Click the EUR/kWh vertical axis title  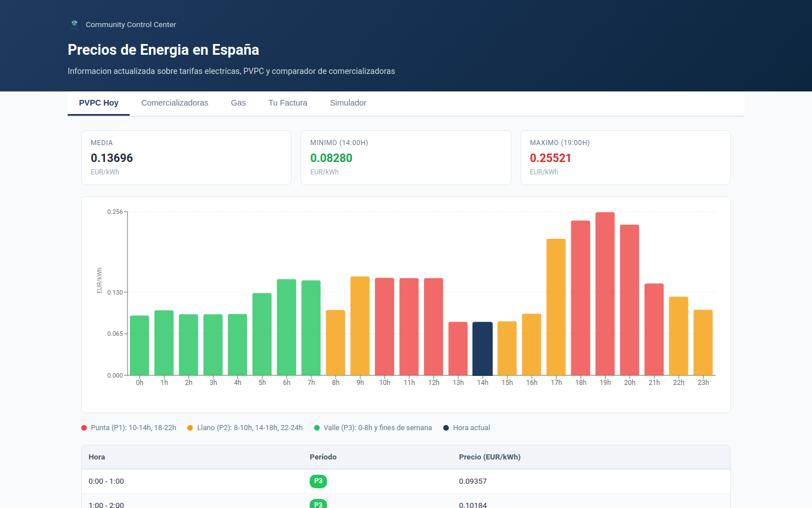point(99,281)
